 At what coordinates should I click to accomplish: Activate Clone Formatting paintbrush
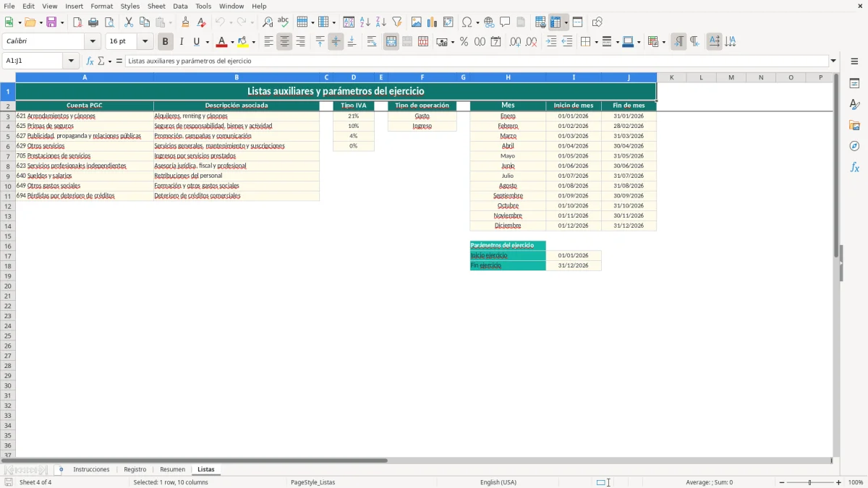186,22
